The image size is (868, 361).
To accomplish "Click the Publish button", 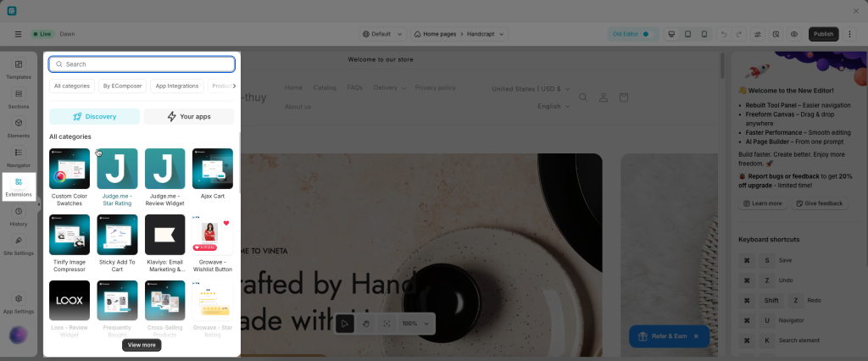I will (x=823, y=35).
